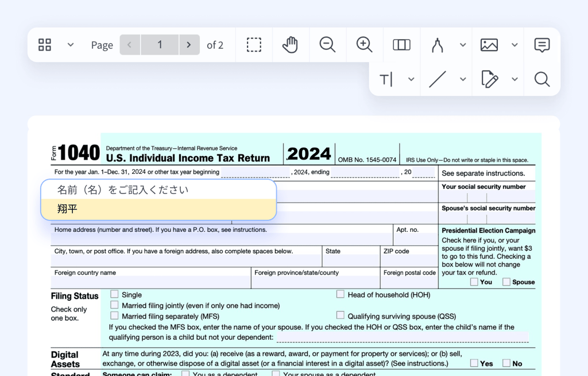The image size is (588, 376).
Task: Click the zoom out magnifier
Action: click(x=327, y=45)
